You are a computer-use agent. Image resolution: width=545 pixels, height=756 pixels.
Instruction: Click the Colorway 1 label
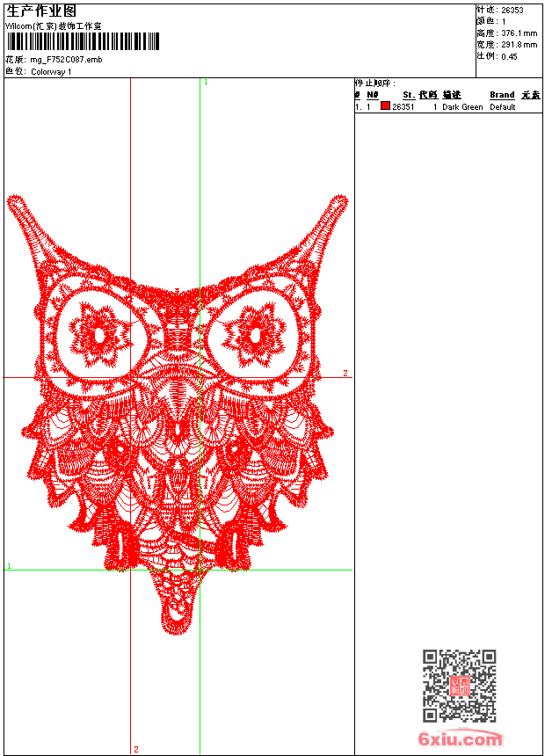pyautogui.click(x=51, y=71)
